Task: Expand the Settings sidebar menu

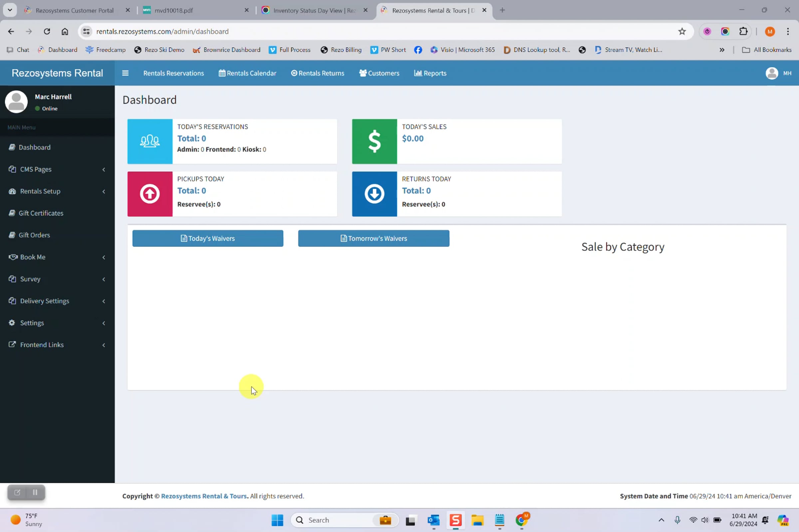Action: (57, 323)
